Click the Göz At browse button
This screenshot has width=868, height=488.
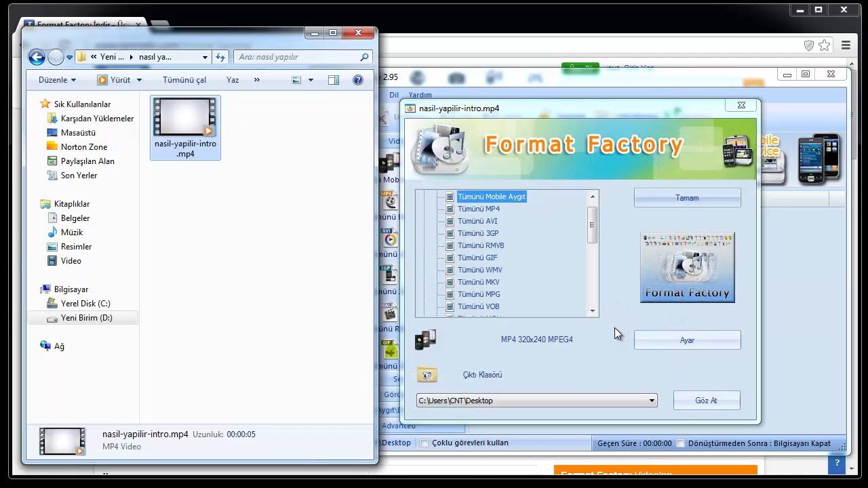click(x=706, y=401)
